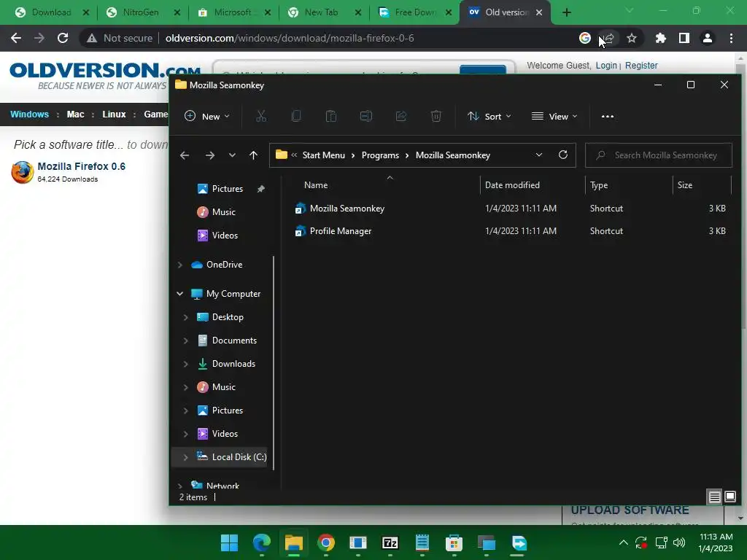Click the Cut icon in Explorer toolbar
The height and width of the screenshot is (560, 747).
tap(261, 116)
